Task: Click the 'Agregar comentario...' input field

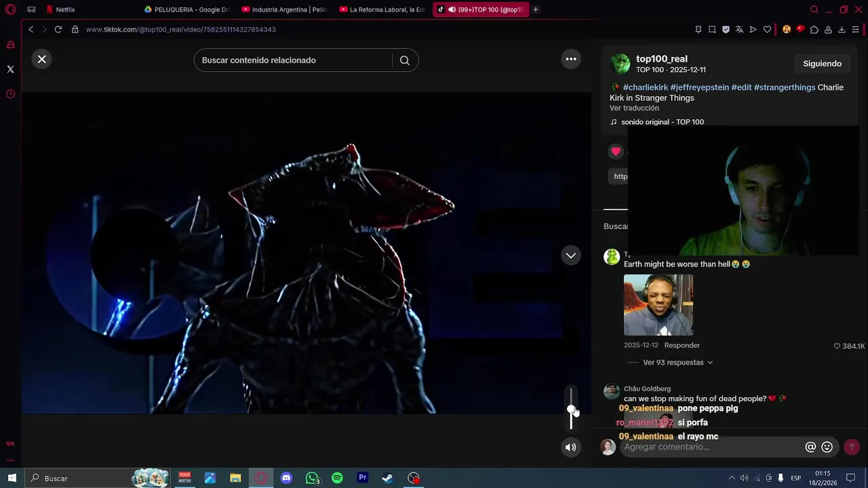Action: [712, 447]
